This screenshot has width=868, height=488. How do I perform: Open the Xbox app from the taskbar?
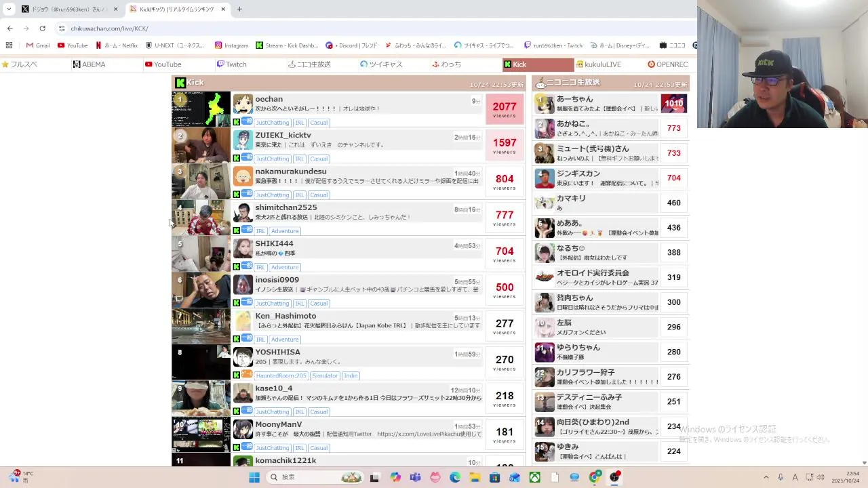pos(534,477)
